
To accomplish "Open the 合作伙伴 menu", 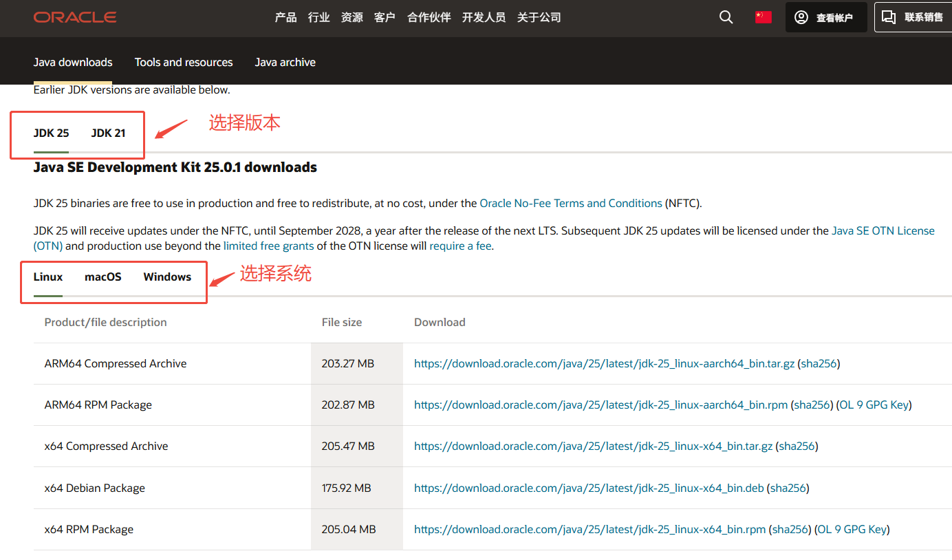I will coord(429,17).
